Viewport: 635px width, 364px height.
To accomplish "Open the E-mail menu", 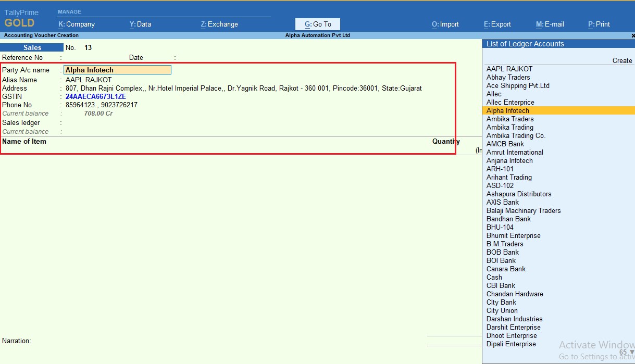I will pyautogui.click(x=550, y=24).
